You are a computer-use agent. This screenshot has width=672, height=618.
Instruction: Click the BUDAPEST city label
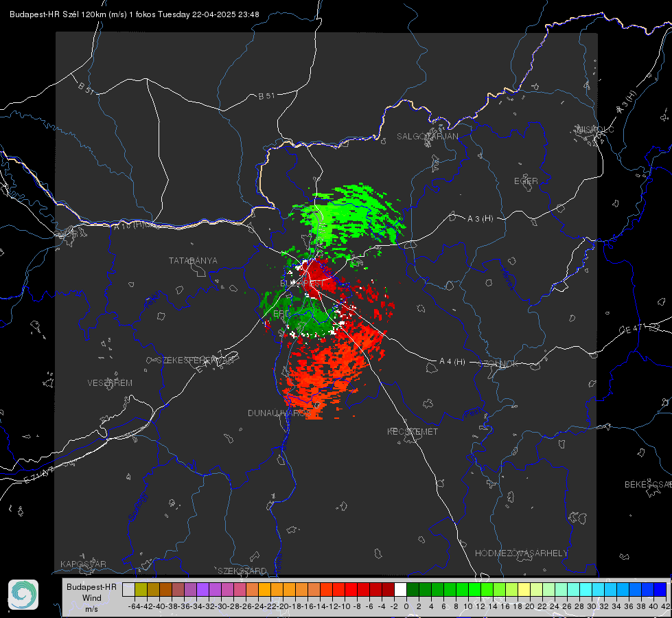[x=302, y=284]
